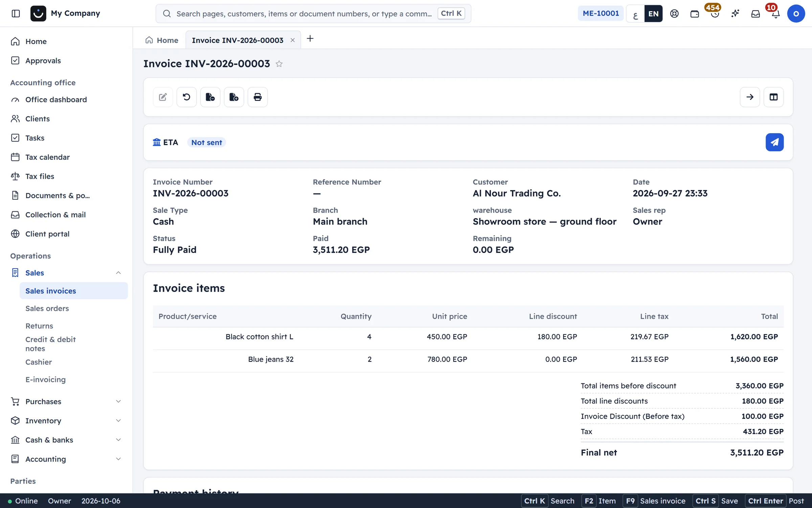
Task: Star the invoice as favorite
Action: tap(279, 64)
